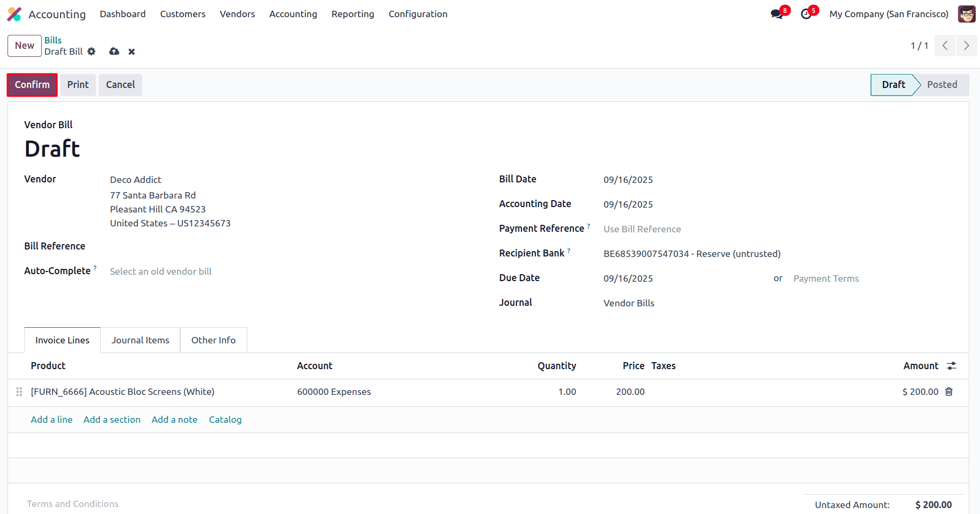The width and height of the screenshot is (980, 514).
Task: Switch the status bar to Posted
Action: click(942, 84)
